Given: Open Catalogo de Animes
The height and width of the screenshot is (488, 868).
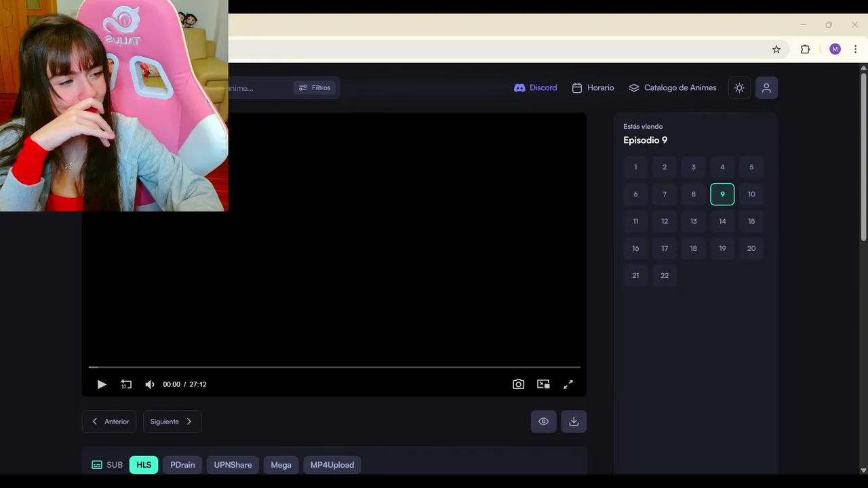Looking at the screenshot, I should [673, 87].
